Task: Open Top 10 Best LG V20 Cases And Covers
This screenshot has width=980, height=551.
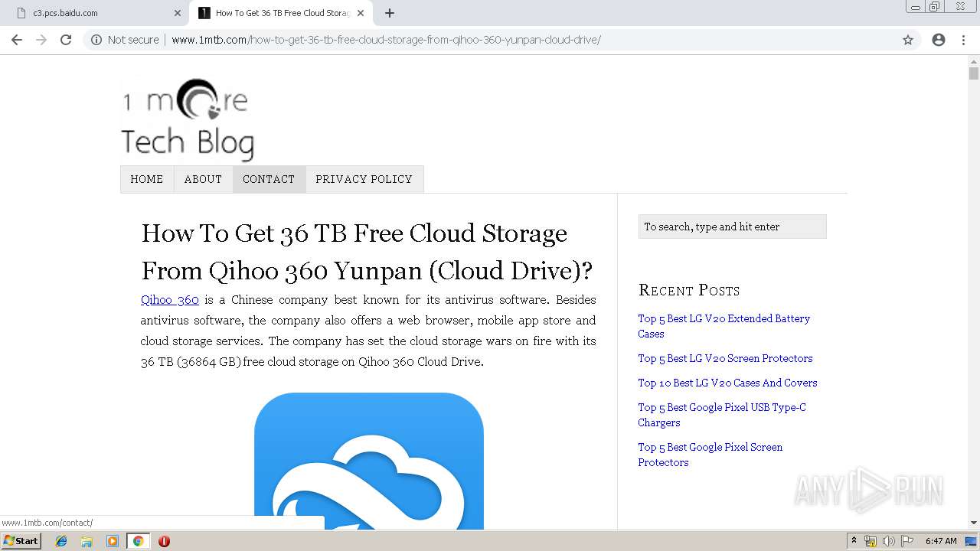Action: 727,383
